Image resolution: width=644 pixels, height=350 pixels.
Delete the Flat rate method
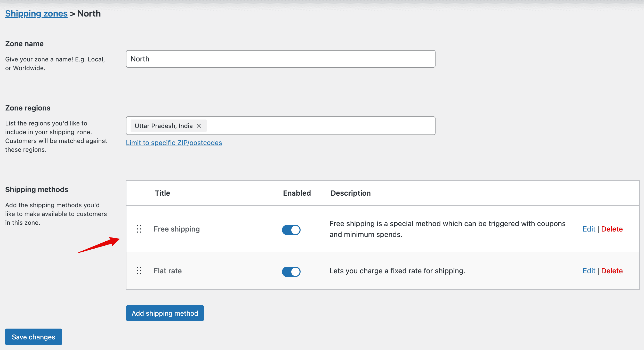(x=612, y=271)
